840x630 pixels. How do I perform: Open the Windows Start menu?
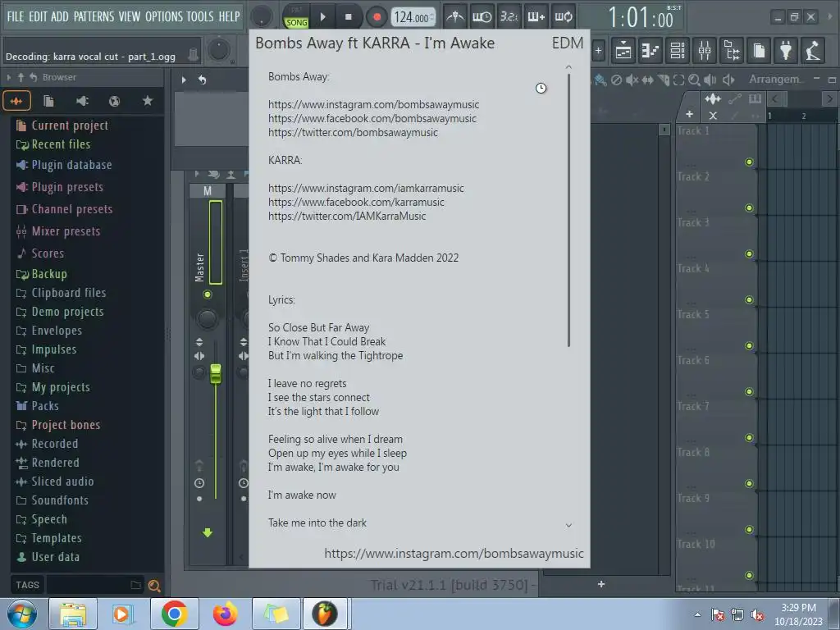pyautogui.click(x=21, y=614)
